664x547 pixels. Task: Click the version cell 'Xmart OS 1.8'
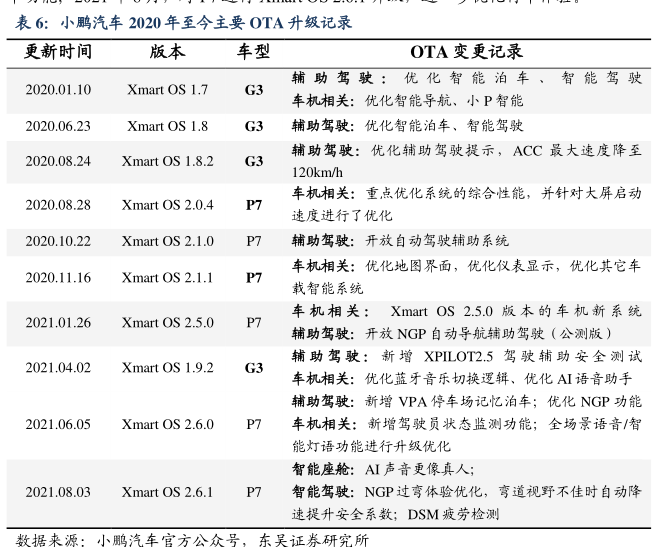click(168, 126)
